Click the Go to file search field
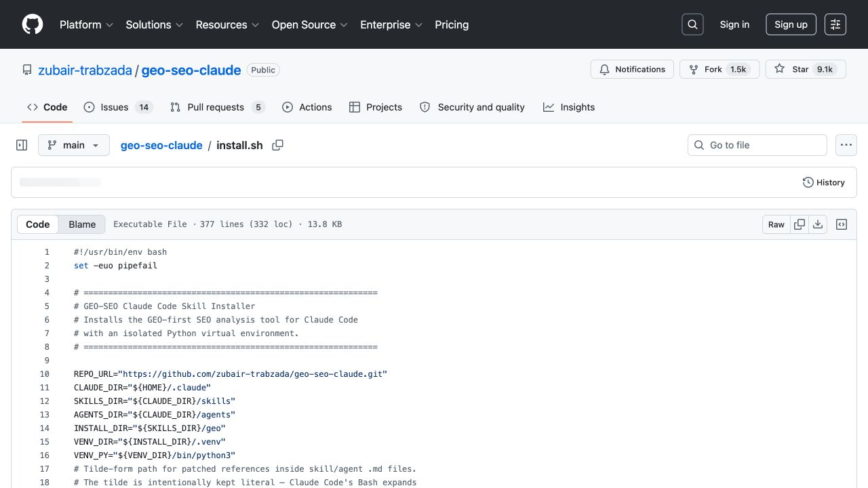The image size is (868, 488). coord(757,145)
